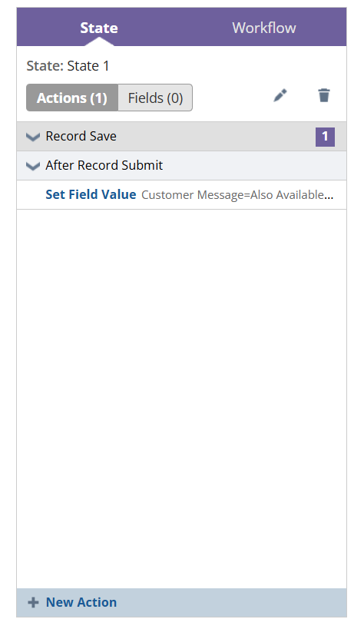
Task: Click the After Record Submit label
Action: [x=104, y=165]
